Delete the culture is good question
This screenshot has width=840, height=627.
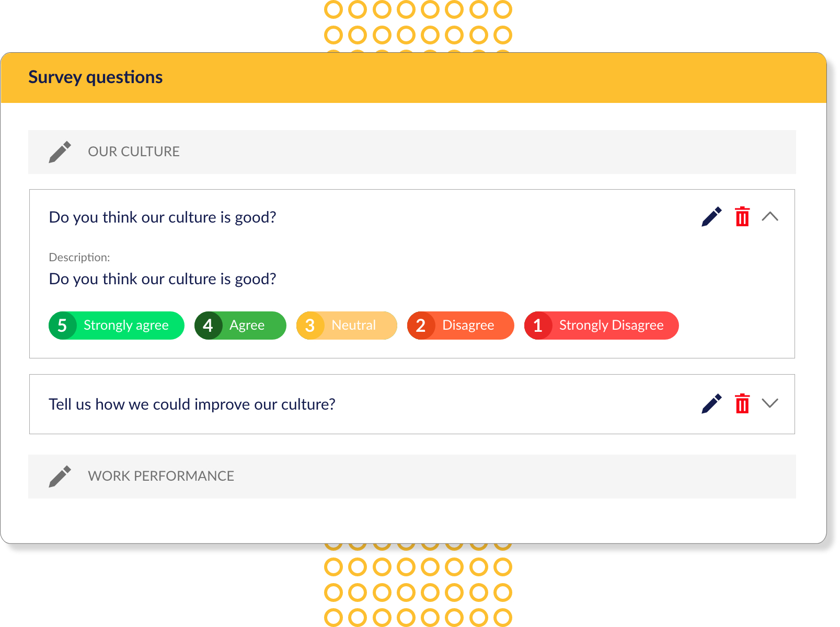[742, 217]
